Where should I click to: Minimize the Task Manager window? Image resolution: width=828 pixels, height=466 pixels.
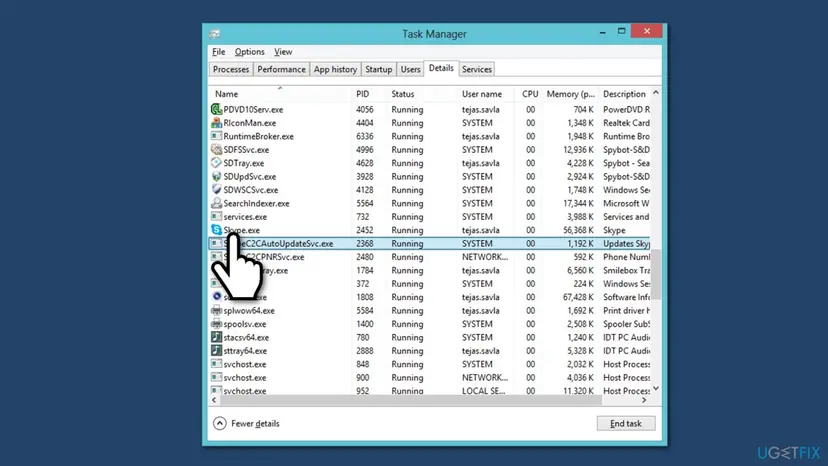pos(603,32)
